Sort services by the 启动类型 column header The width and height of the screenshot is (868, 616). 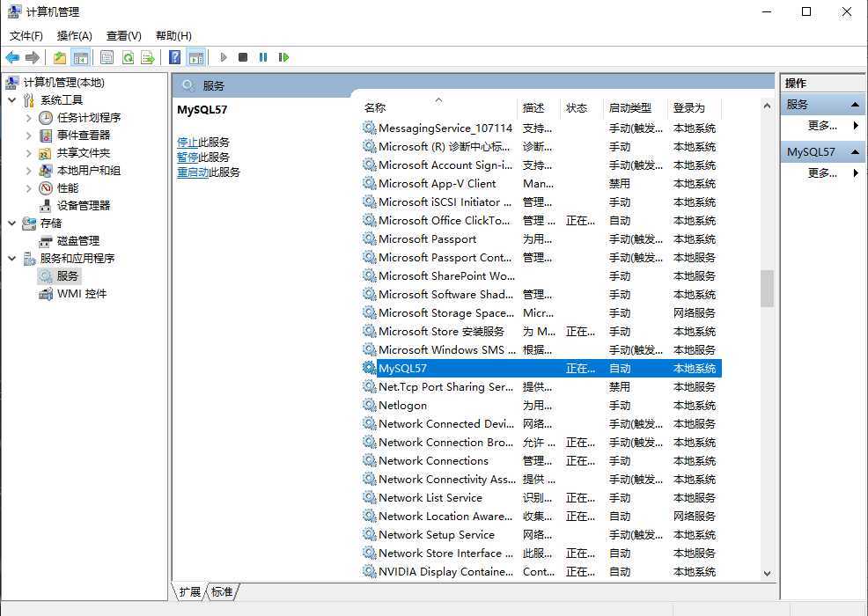pyautogui.click(x=636, y=108)
